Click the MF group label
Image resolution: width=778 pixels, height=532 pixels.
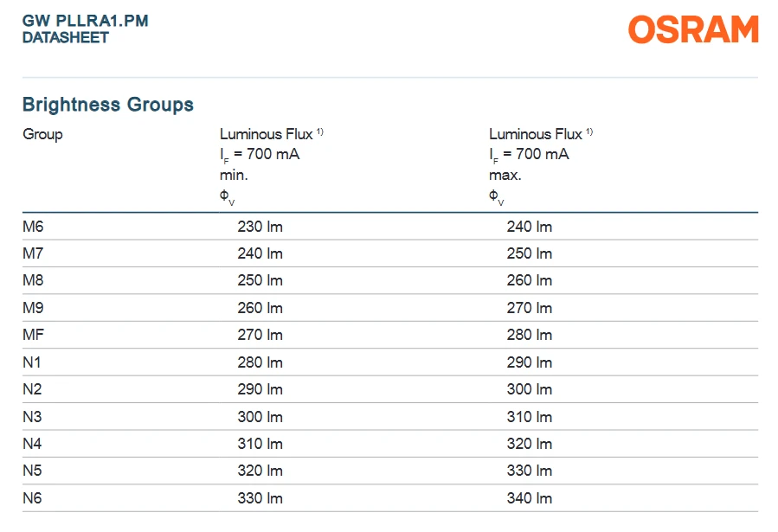coord(33,335)
